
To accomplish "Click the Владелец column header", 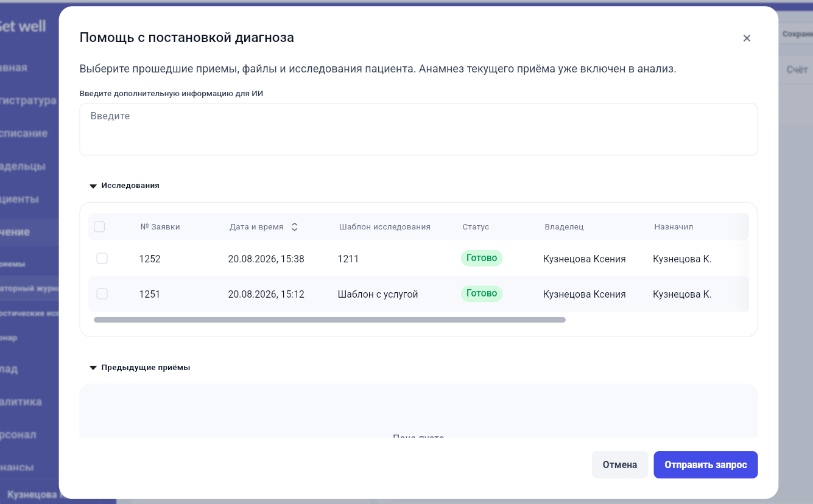I will 564,227.
